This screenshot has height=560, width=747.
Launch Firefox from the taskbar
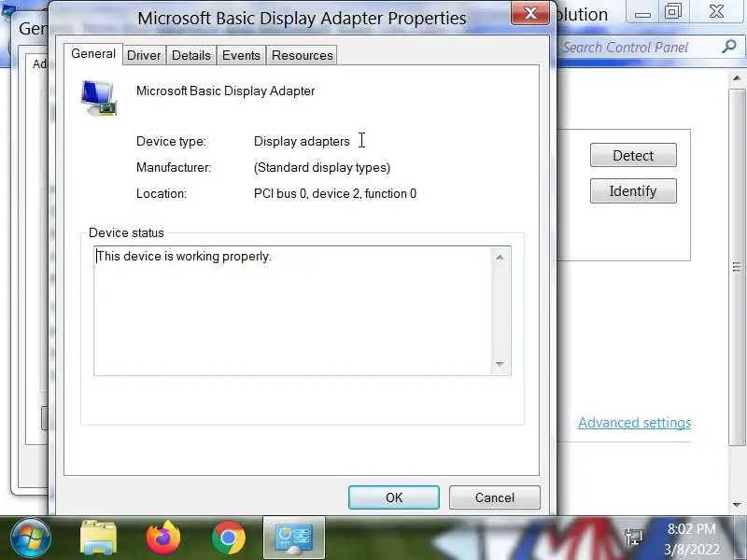pos(162,538)
